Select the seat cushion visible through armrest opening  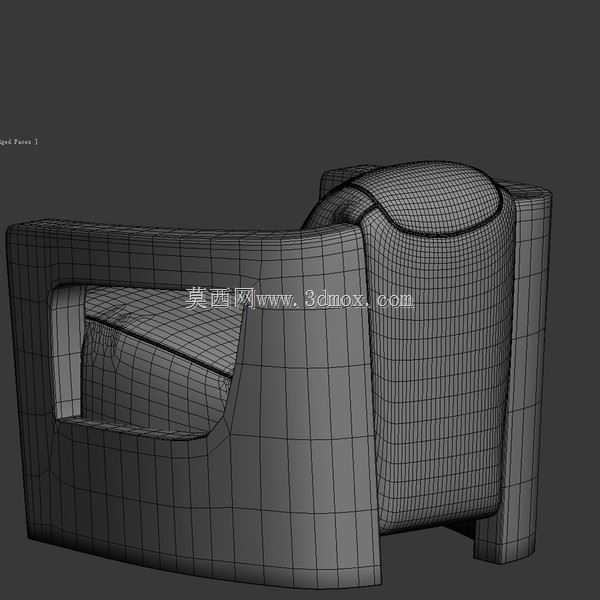pyautogui.click(x=157, y=360)
